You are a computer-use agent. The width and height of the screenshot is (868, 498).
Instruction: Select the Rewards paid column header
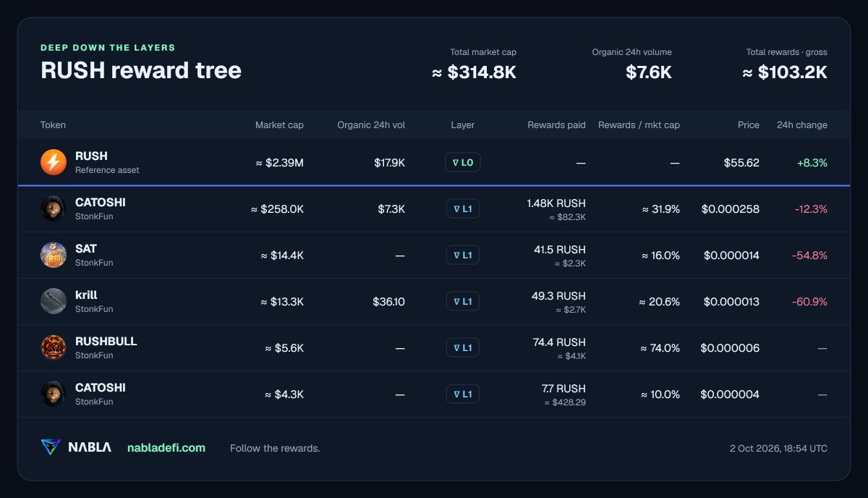[x=556, y=124]
